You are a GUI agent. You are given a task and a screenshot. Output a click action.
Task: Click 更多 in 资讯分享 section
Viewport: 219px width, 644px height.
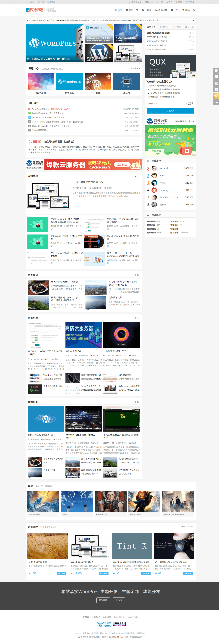(137, 318)
